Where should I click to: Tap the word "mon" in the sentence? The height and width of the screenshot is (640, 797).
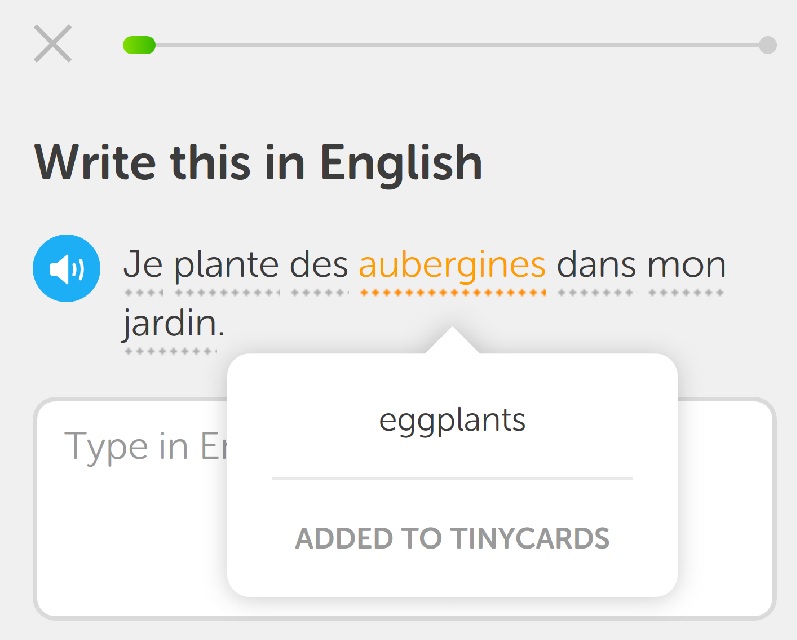[686, 265]
